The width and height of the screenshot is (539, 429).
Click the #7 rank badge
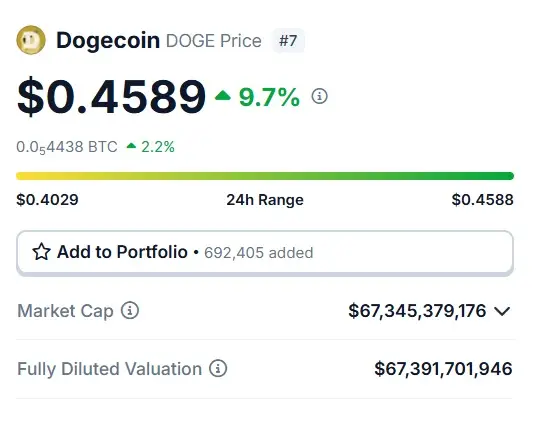(288, 41)
